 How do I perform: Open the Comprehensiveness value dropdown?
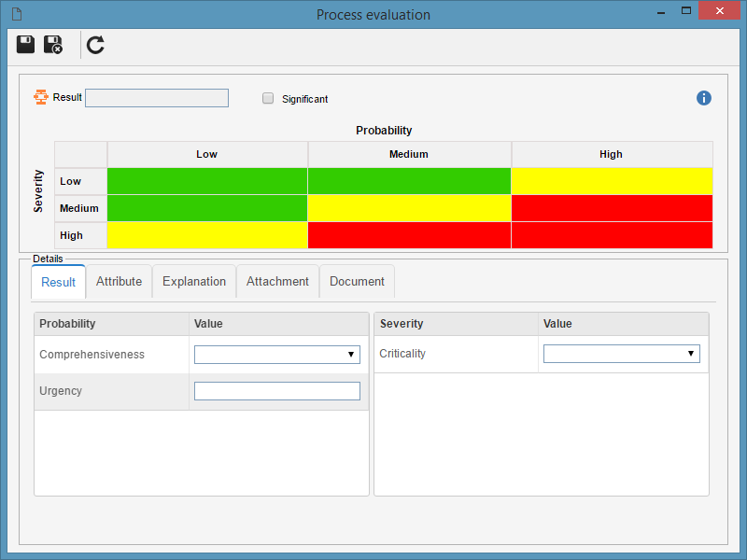click(277, 355)
